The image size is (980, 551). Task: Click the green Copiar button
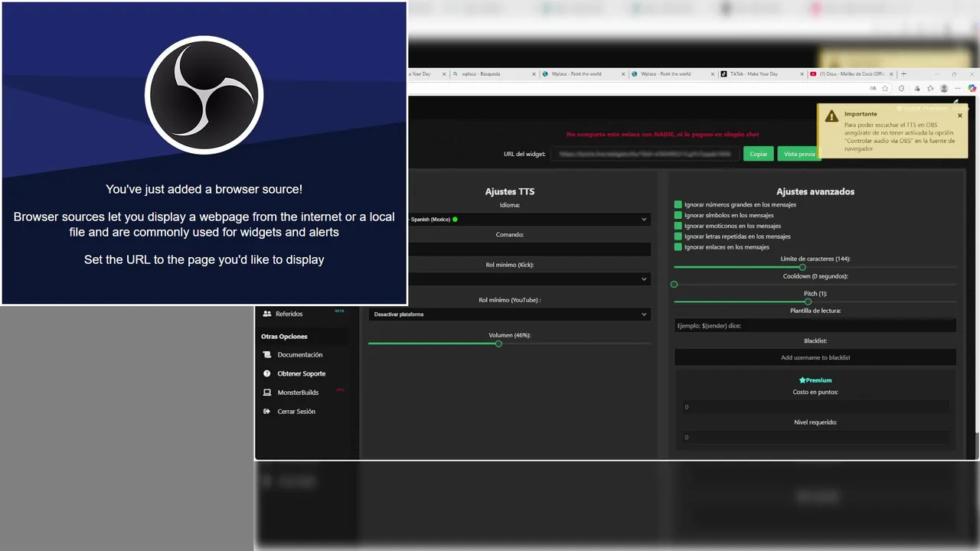tap(759, 154)
